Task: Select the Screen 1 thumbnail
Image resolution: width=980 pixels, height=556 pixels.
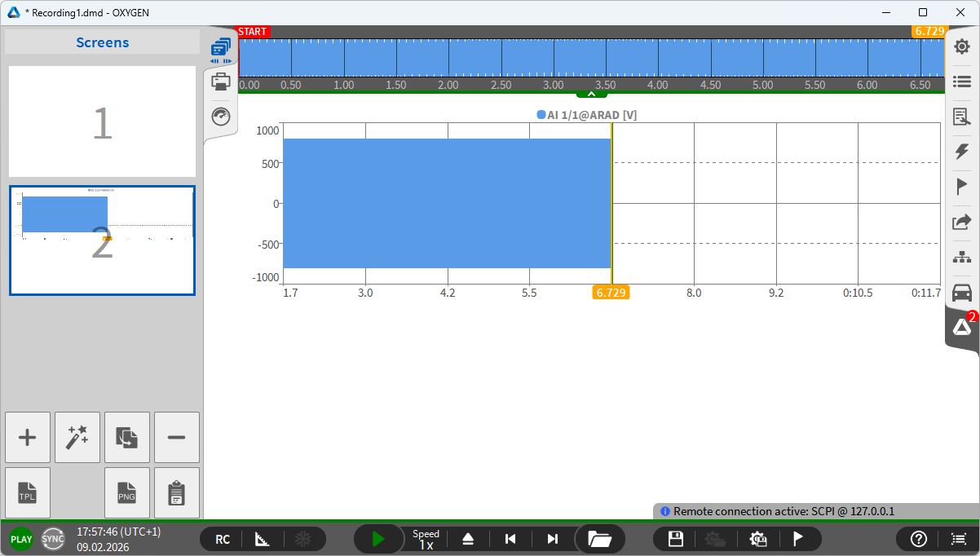Action: coord(102,122)
